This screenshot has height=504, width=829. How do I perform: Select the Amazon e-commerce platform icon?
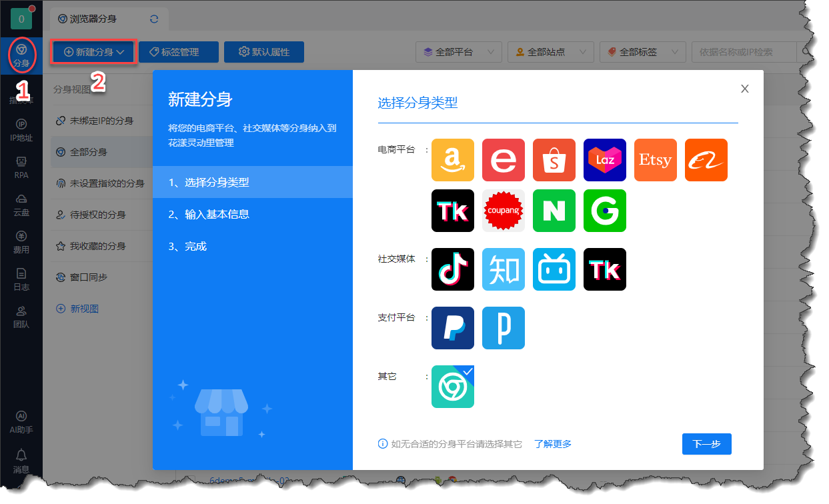453,160
